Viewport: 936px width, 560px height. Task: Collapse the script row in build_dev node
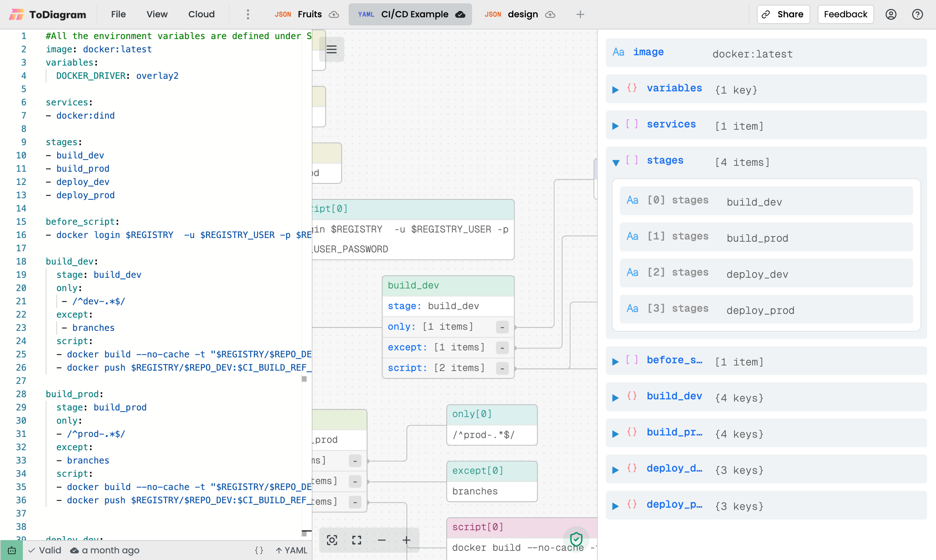click(x=502, y=368)
